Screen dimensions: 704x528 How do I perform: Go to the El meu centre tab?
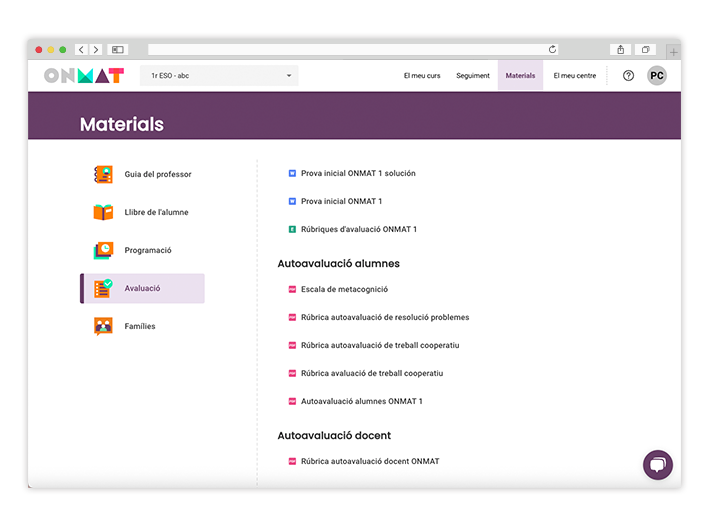point(574,75)
